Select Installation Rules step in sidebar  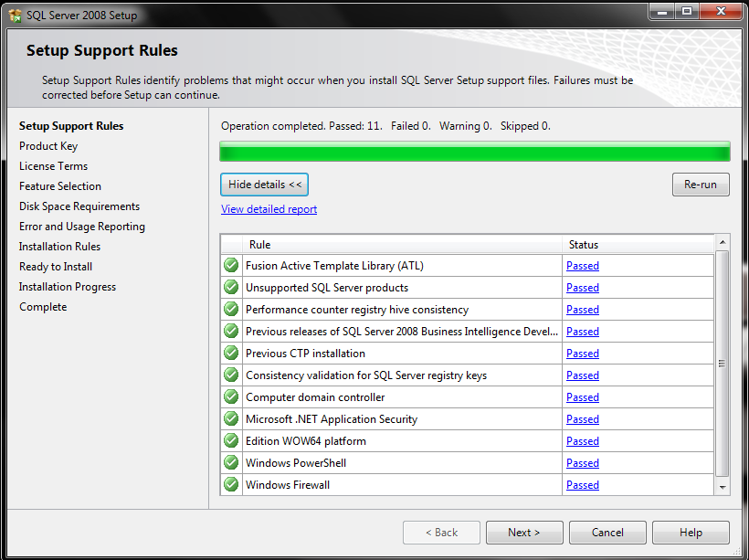59,247
